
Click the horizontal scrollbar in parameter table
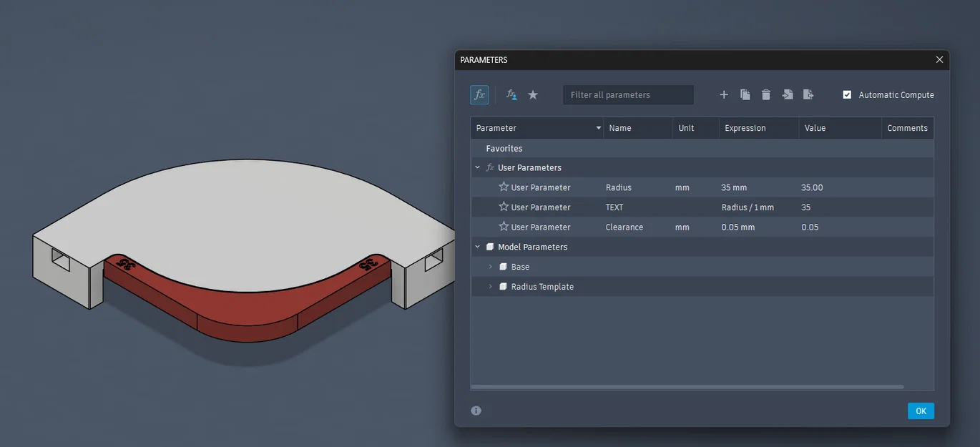(687, 387)
